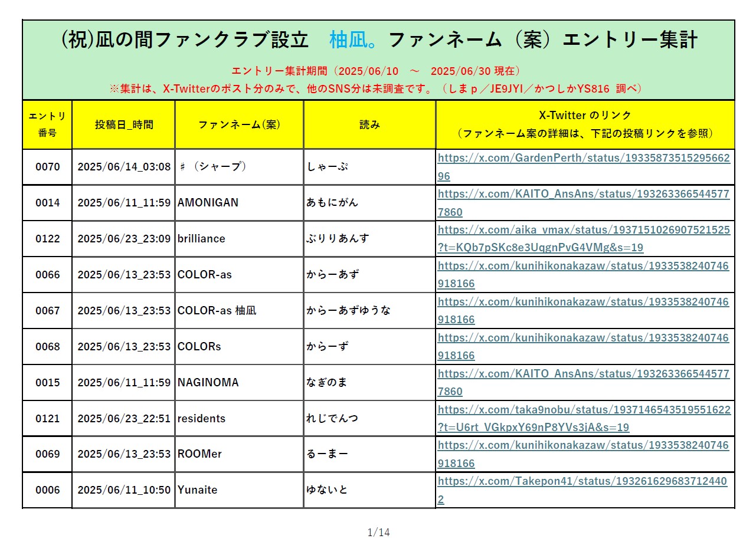Click entry number 0015

pos(48,383)
